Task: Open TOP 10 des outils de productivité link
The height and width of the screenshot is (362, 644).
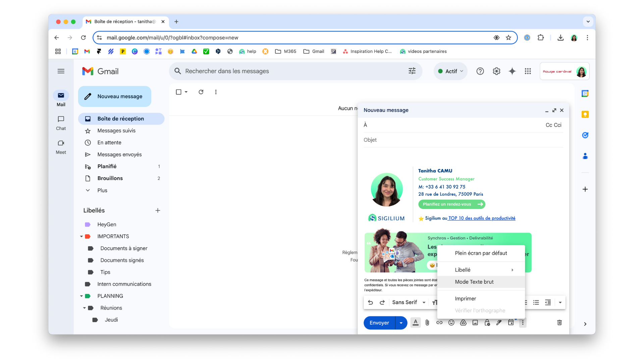Action: click(x=482, y=218)
